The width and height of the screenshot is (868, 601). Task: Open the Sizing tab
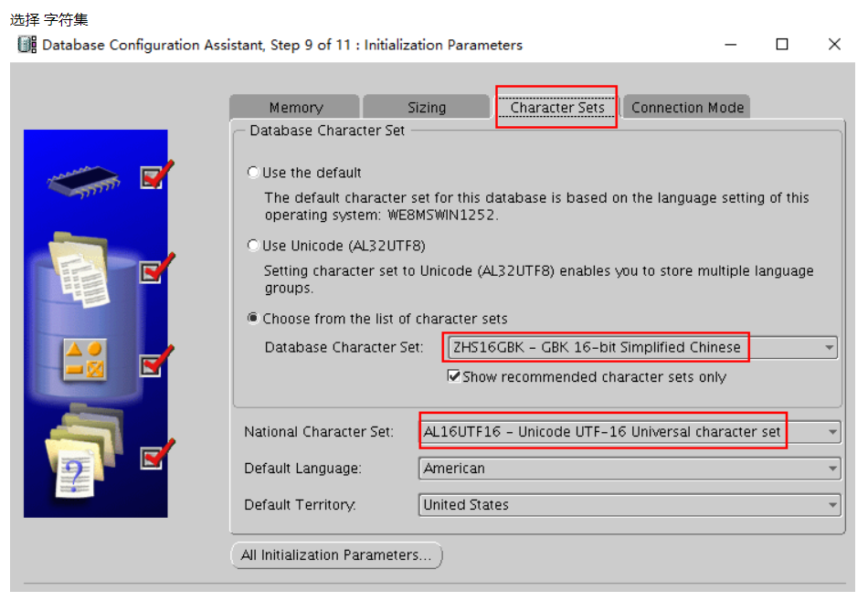pyautogui.click(x=427, y=107)
